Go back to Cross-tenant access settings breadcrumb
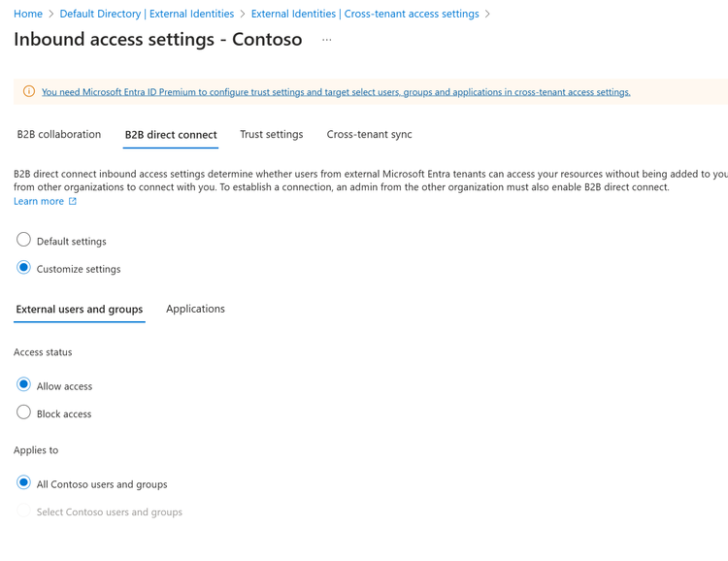The height and width of the screenshot is (561, 728). point(365,14)
